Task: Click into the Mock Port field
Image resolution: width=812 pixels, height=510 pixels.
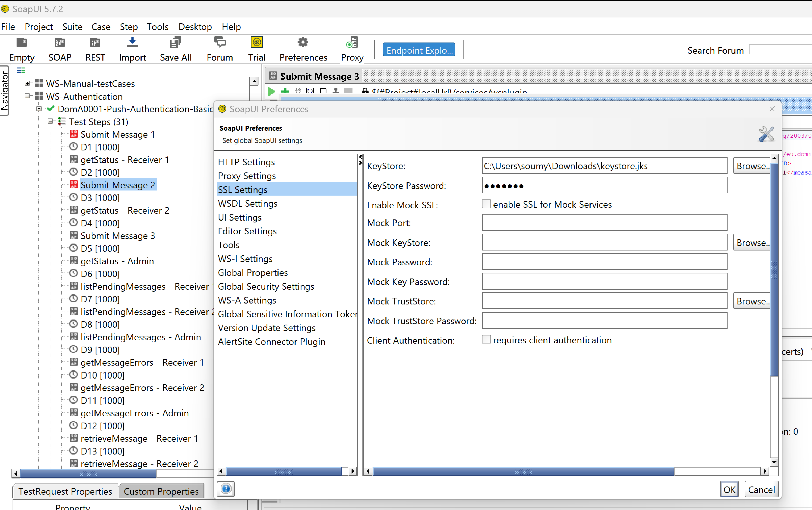Action: coord(604,222)
